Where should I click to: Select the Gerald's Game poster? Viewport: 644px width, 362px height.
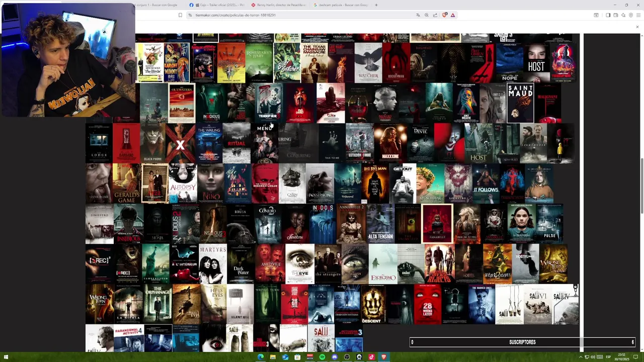[x=126, y=184]
